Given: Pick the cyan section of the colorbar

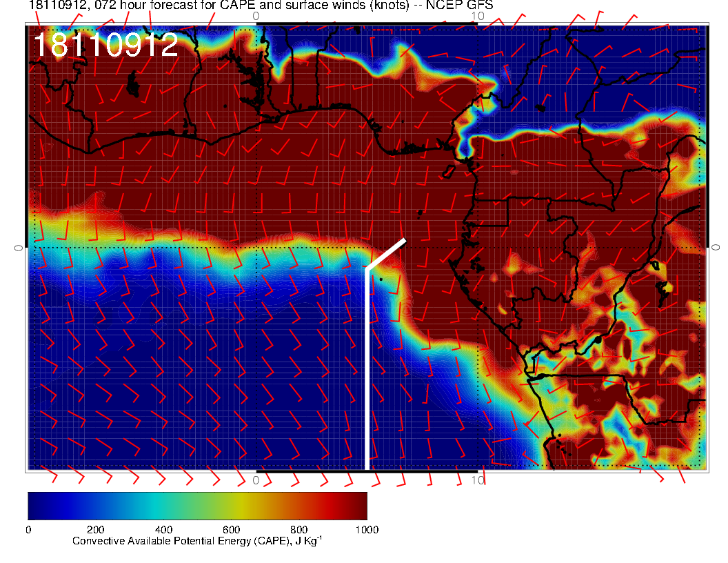Looking at the screenshot, I should (159, 505).
